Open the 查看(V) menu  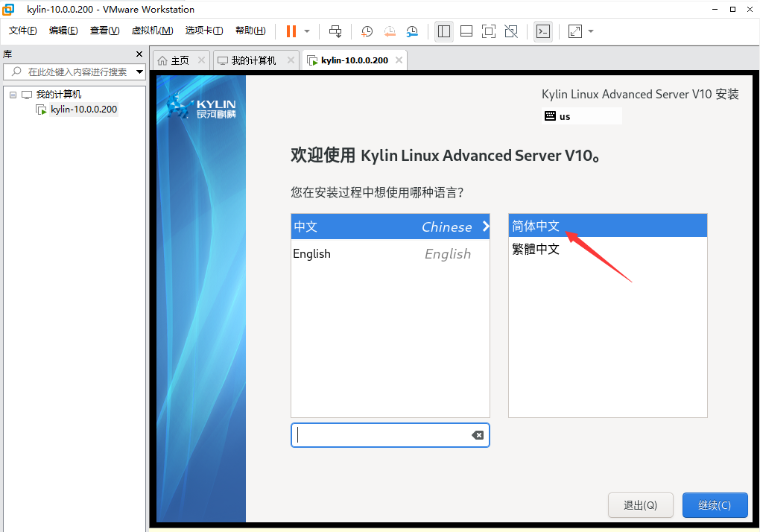(x=105, y=31)
